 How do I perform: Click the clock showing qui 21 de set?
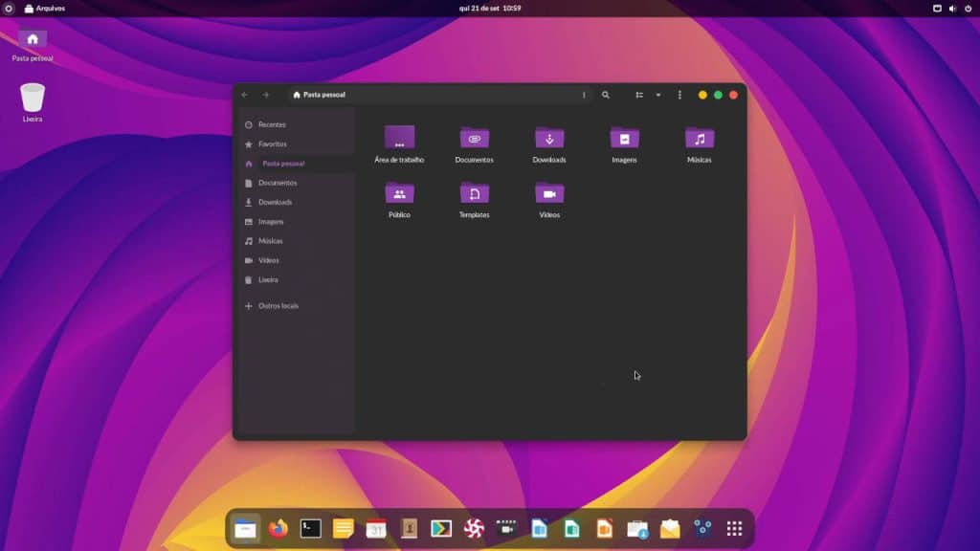click(489, 8)
